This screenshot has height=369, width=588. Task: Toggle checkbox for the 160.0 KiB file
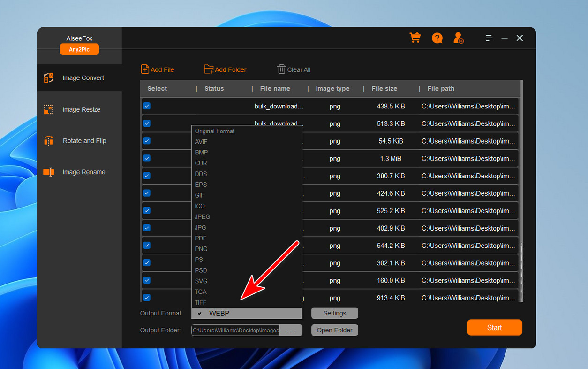pos(147,280)
